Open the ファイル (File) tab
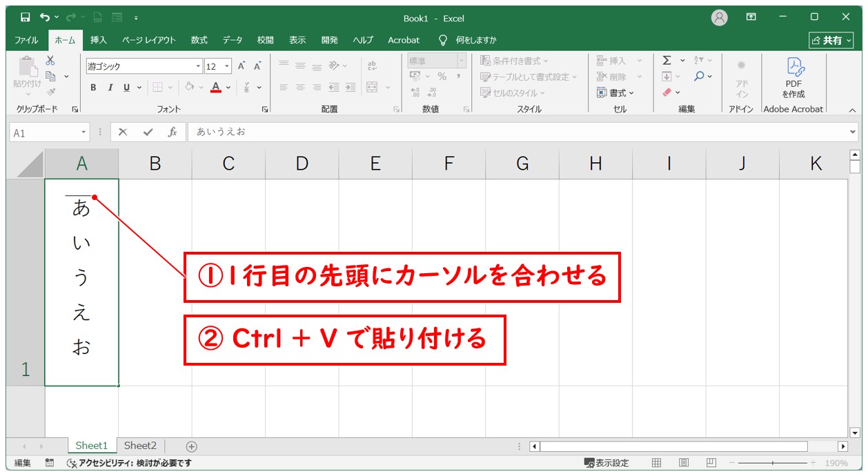868x476 pixels. [26, 40]
